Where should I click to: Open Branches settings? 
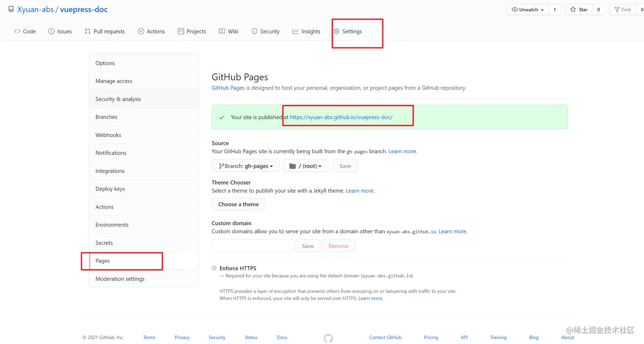(144, 117)
